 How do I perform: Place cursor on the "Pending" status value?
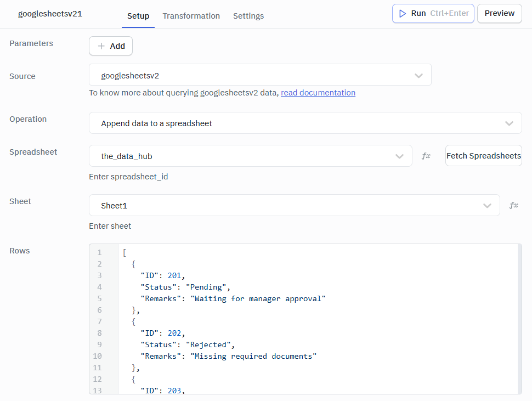(208, 287)
